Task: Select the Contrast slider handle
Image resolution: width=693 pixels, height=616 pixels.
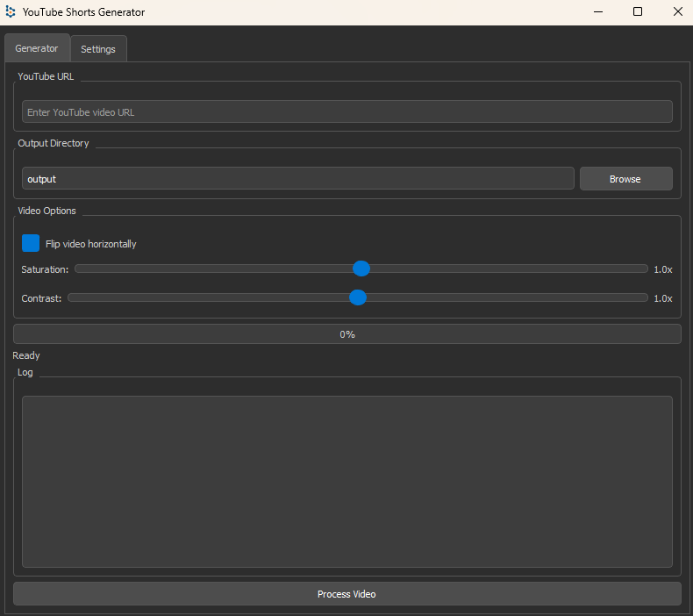Action: [x=358, y=297]
